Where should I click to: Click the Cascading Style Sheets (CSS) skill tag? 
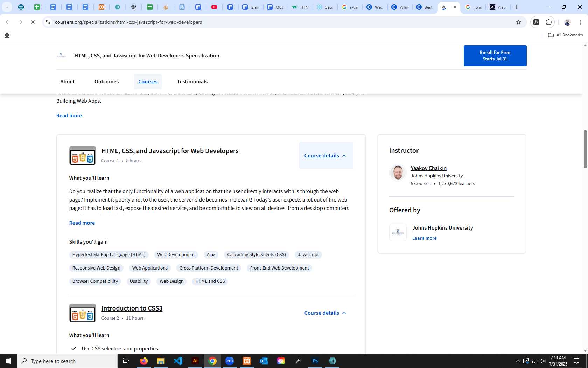pyautogui.click(x=257, y=255)
